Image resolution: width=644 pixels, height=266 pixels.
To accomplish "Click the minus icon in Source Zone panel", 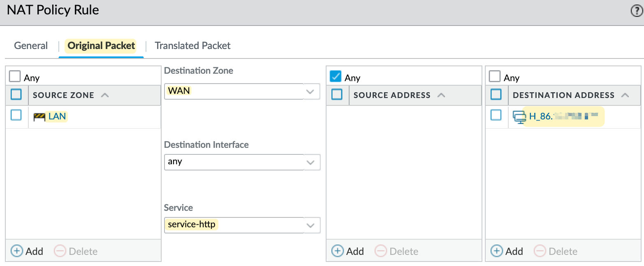I will [60, 251].
